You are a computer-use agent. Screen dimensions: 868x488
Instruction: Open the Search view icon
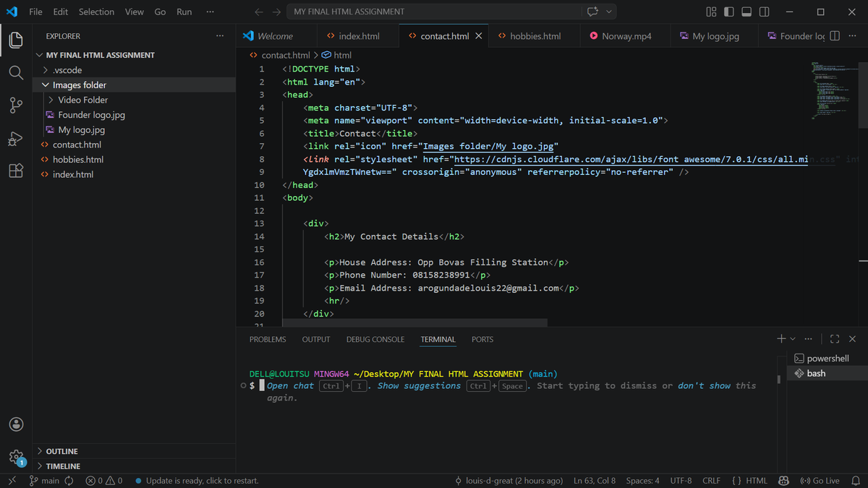tap(16, 72)
